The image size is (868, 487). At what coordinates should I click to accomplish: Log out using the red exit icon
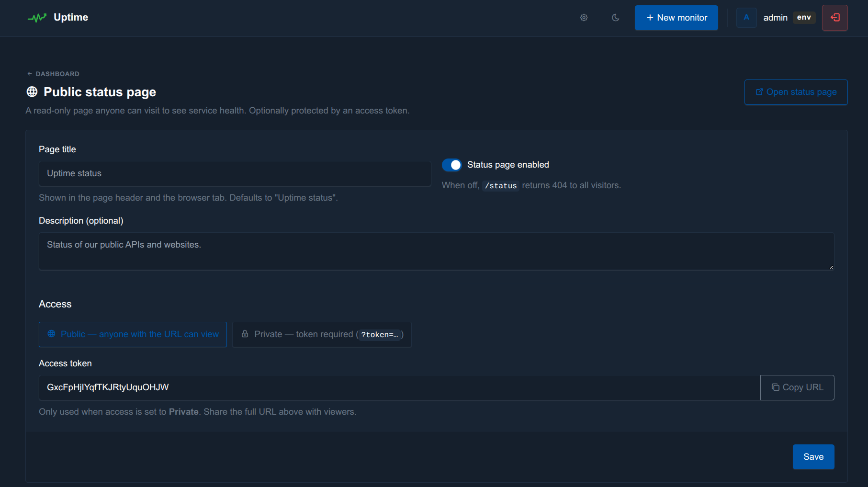point(835,18)
